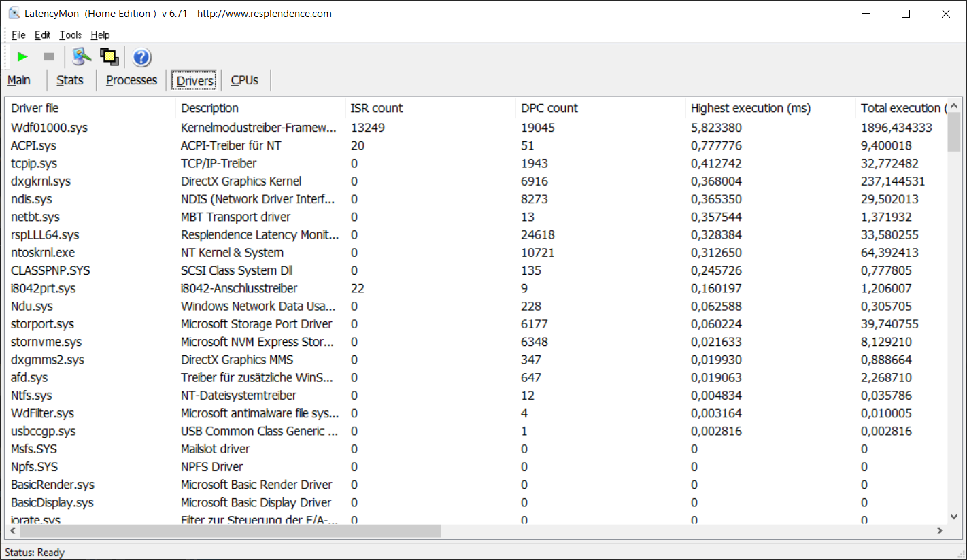
Task: Select the dxgkrnl.sys driver entry
Action: click(x=41, y=181)
